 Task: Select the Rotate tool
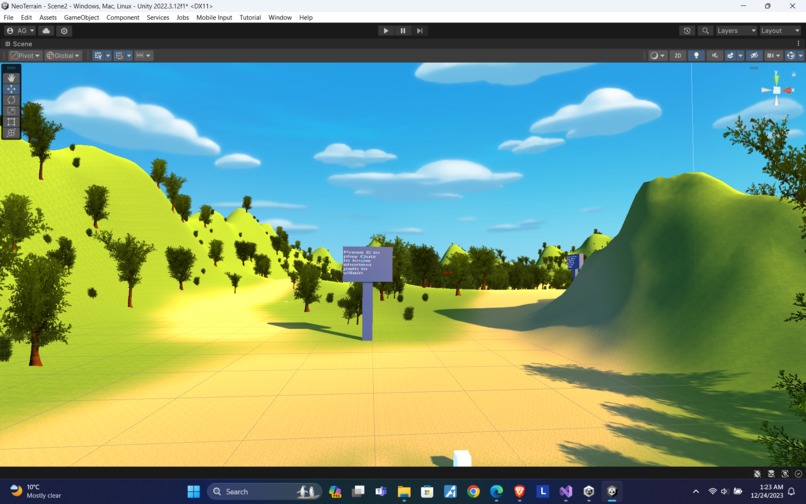coord(11,100)
